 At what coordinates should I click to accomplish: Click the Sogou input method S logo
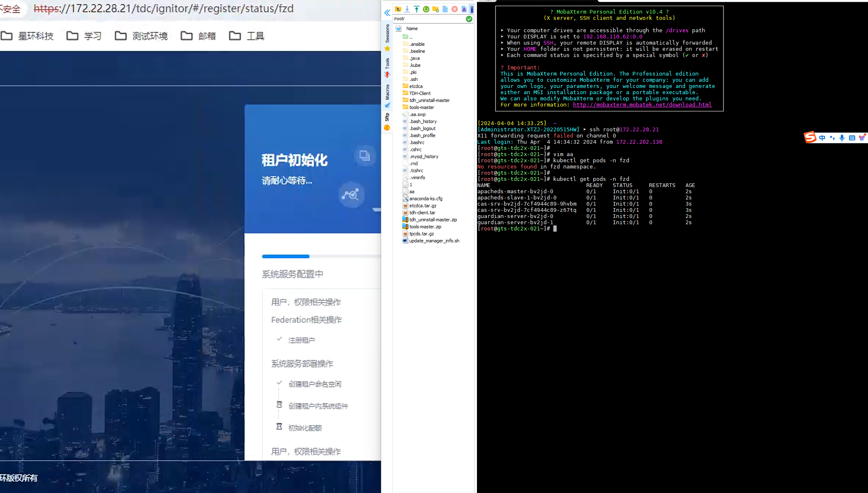point(810,137)
